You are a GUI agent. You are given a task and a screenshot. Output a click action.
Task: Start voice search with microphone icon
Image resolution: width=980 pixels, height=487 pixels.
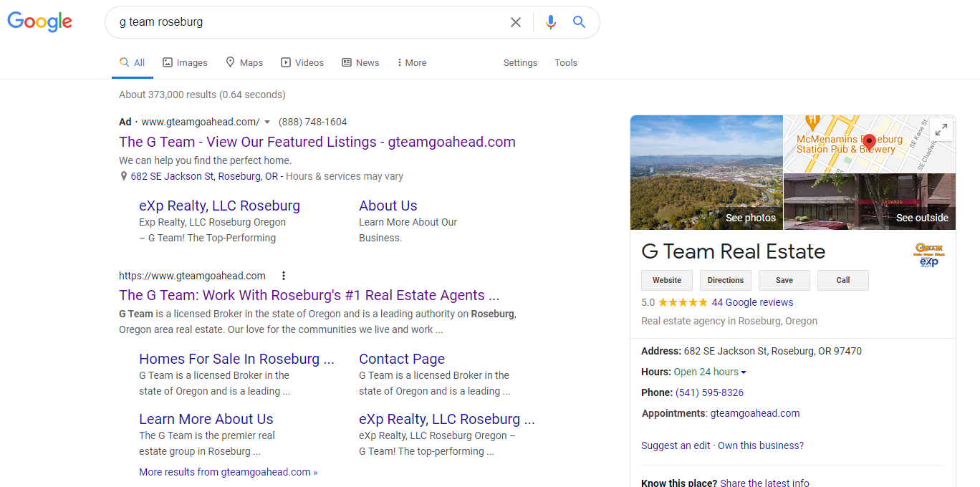[550, 22]
